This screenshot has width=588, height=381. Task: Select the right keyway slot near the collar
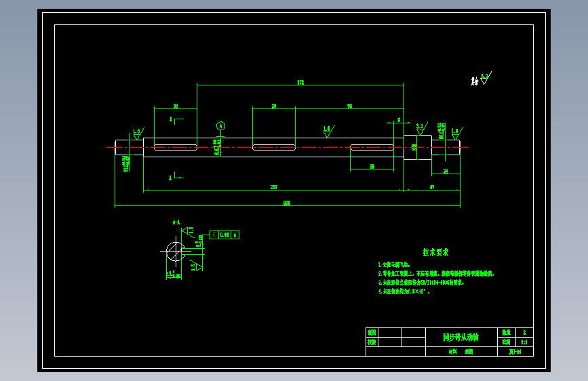coord(372,147)
